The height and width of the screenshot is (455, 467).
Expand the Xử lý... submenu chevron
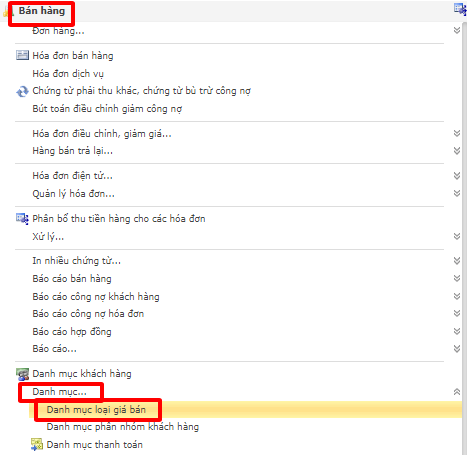point(457,236)
